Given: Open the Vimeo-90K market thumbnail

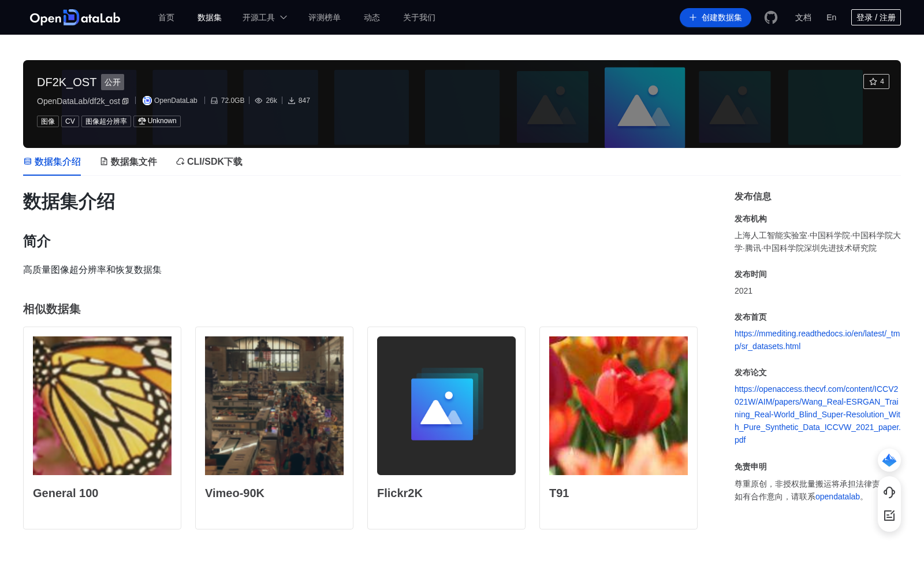Looking at the screenshot, I should coord(274,406).
